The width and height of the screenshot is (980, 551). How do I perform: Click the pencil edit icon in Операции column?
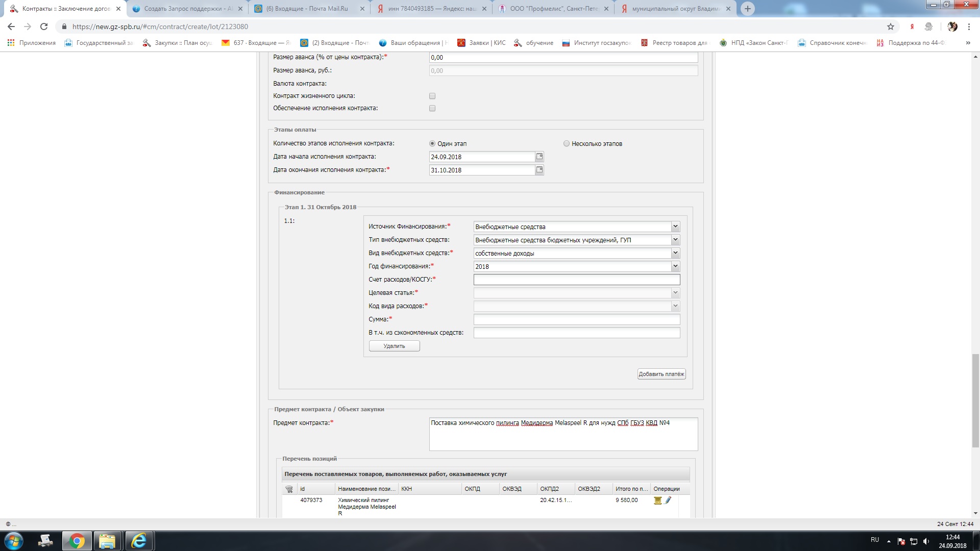(x=668, y=500)
